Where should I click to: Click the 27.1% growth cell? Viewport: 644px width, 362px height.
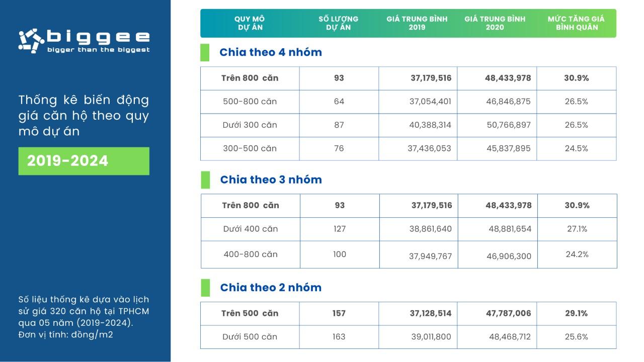click(x=577, y=229)
